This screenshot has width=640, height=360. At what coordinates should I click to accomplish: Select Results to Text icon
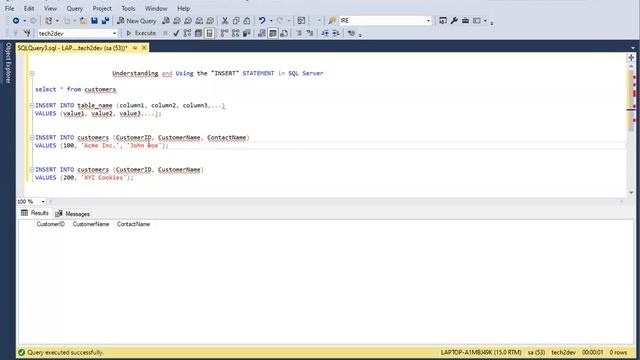(x=262, y=33)
